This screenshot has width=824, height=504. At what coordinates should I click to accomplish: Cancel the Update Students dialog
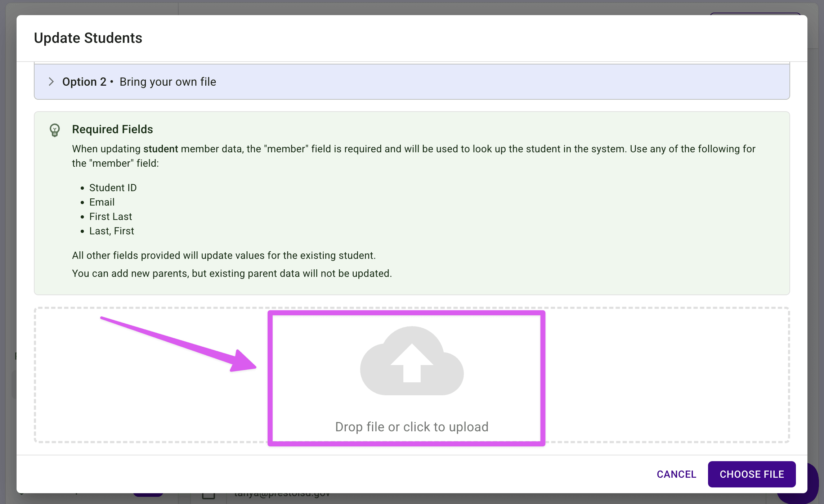(x=676, y=474)
